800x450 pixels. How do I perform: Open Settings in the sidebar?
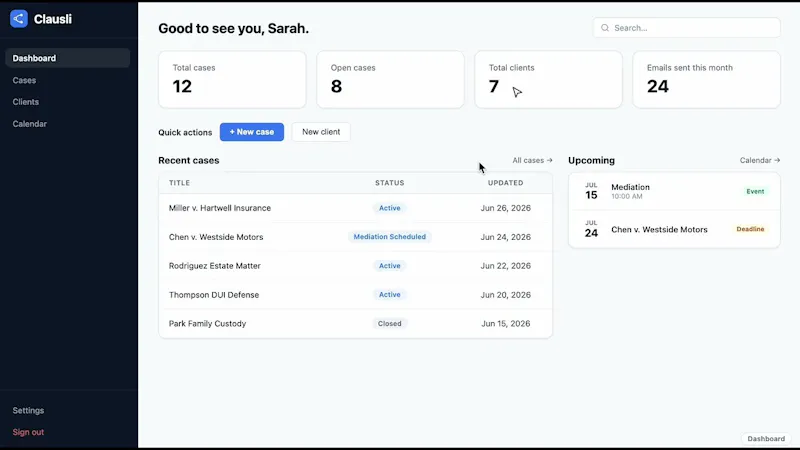[x=28, y=410]
